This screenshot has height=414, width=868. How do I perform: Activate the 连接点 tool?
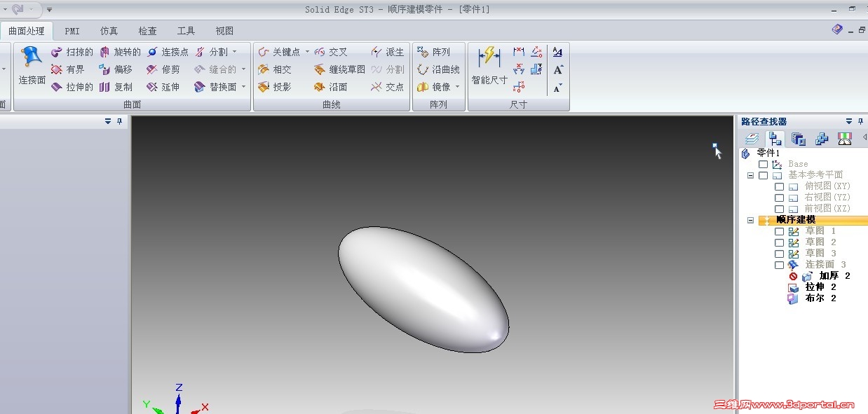(x=168, y=52)
